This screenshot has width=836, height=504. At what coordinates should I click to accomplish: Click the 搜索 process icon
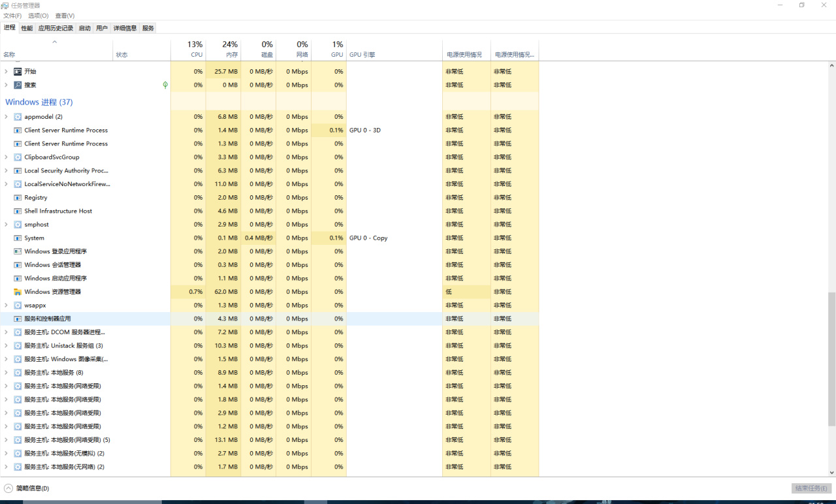tap(18, 85)
